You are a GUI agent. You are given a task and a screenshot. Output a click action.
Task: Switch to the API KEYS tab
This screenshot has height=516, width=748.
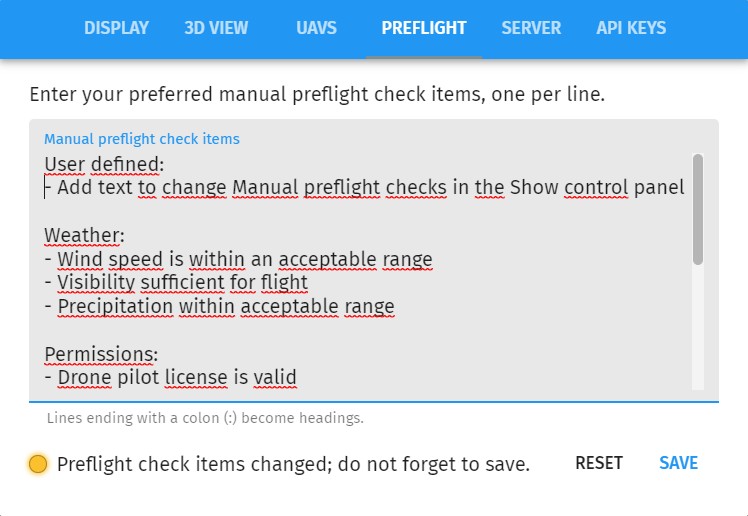pyautogui.click(x=631, y=28)
